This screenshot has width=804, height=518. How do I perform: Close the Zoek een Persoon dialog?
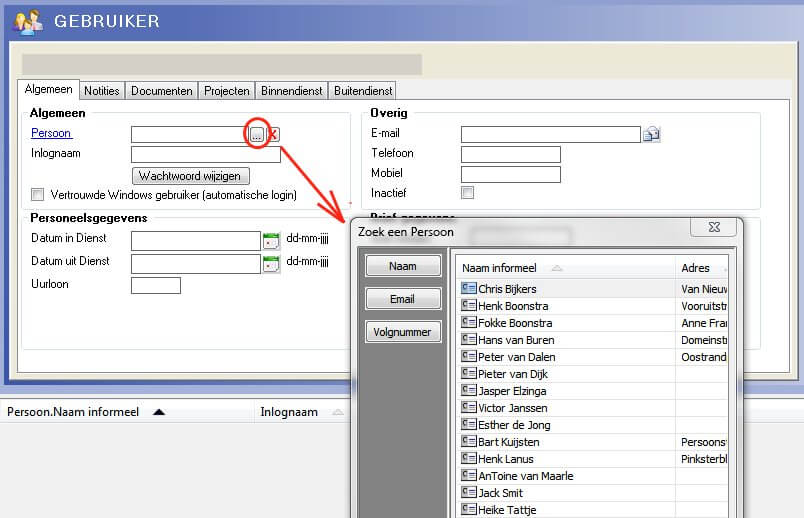pos(715,227)
